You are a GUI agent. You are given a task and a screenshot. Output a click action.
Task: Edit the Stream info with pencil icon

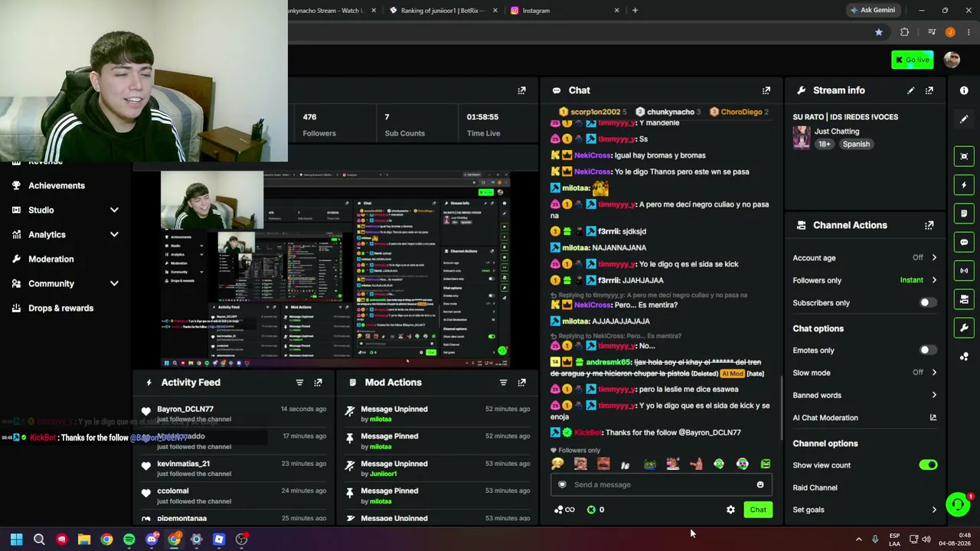(910, 90)
